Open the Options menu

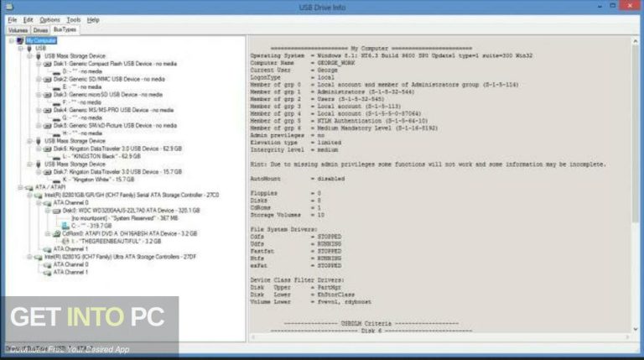pyautogui.click(x=49, y=18)
